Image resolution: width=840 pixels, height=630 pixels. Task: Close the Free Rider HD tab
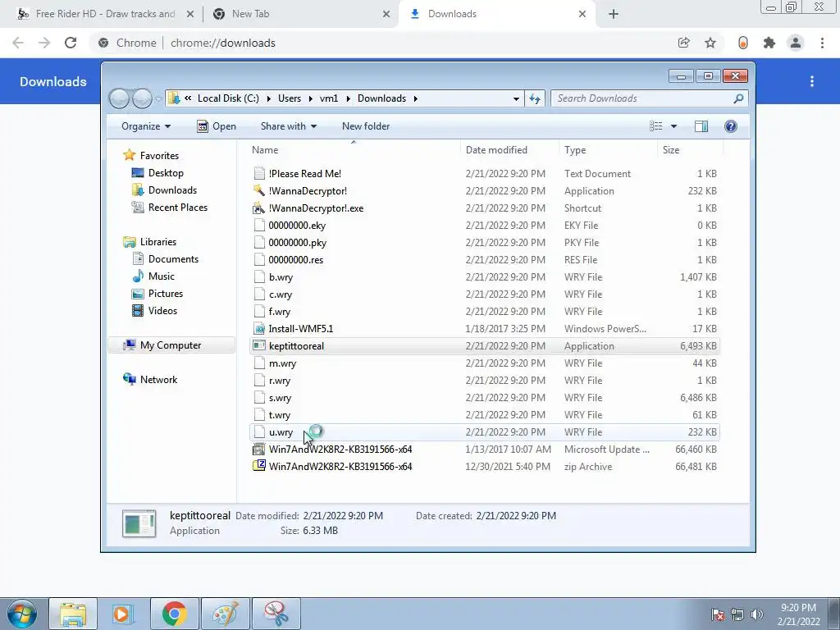tap(190, 14)
